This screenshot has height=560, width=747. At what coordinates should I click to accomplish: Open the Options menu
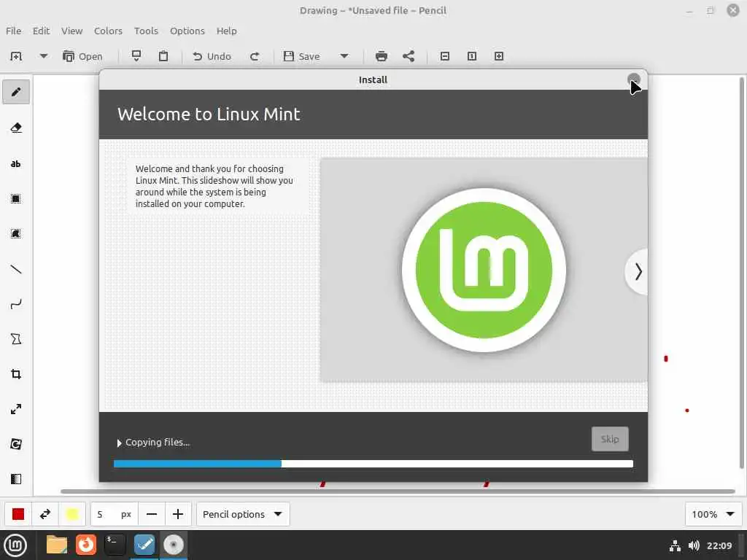pos(187,31)
